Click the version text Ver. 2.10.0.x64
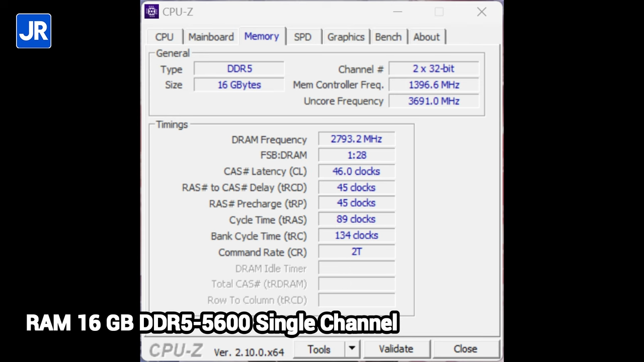 pos(249,352)
